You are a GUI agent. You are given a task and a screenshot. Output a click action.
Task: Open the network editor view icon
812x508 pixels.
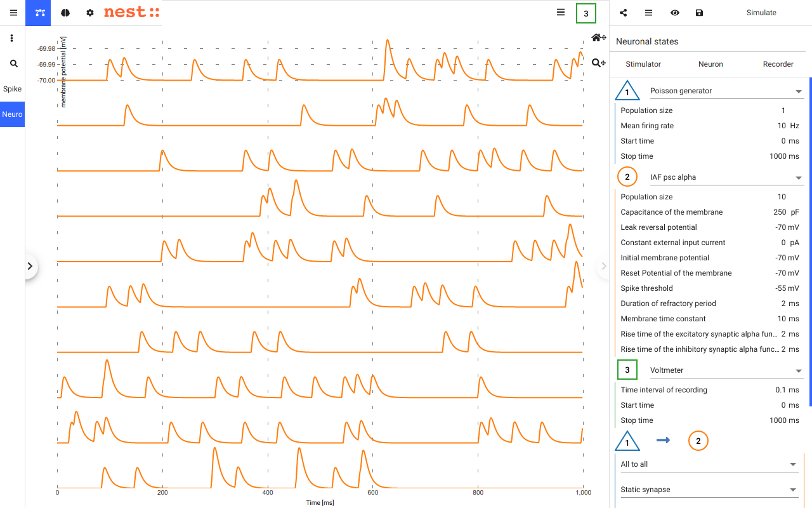point(40,13)
